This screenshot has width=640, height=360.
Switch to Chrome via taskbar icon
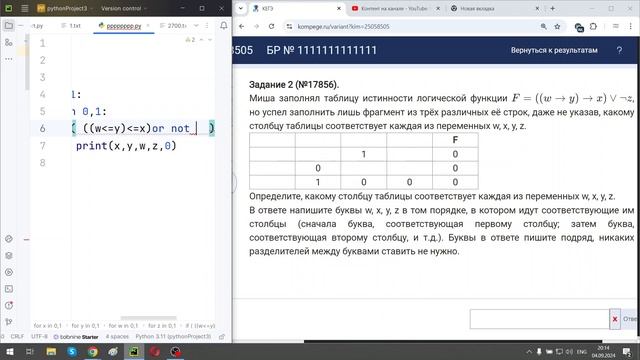point(93,352)
